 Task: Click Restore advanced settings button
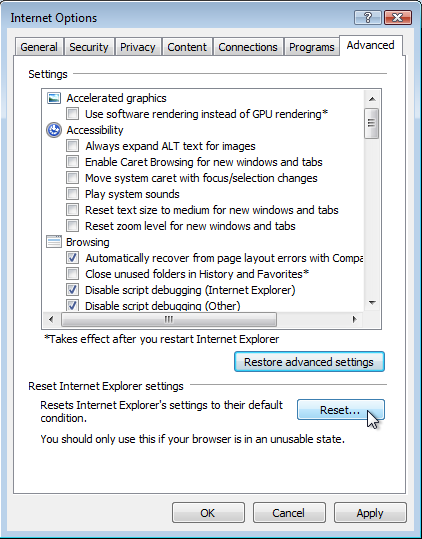(x=309, y=362)
